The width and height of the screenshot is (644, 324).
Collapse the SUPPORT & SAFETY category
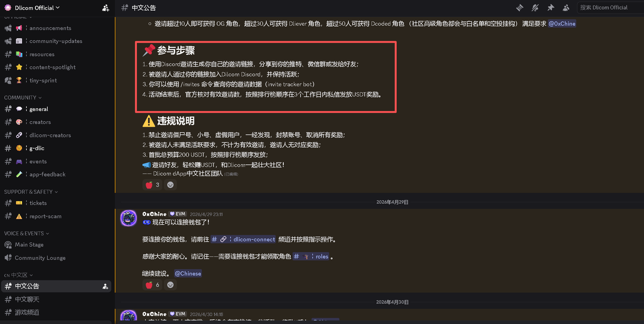31,192
